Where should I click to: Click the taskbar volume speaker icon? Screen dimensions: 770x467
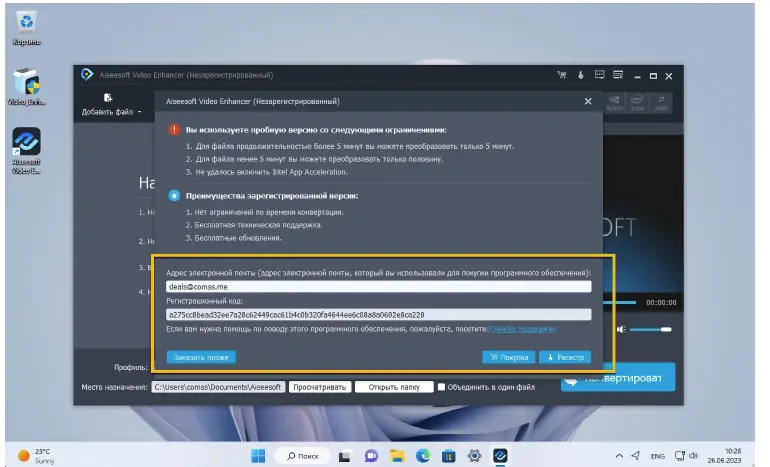coord(693,456)
